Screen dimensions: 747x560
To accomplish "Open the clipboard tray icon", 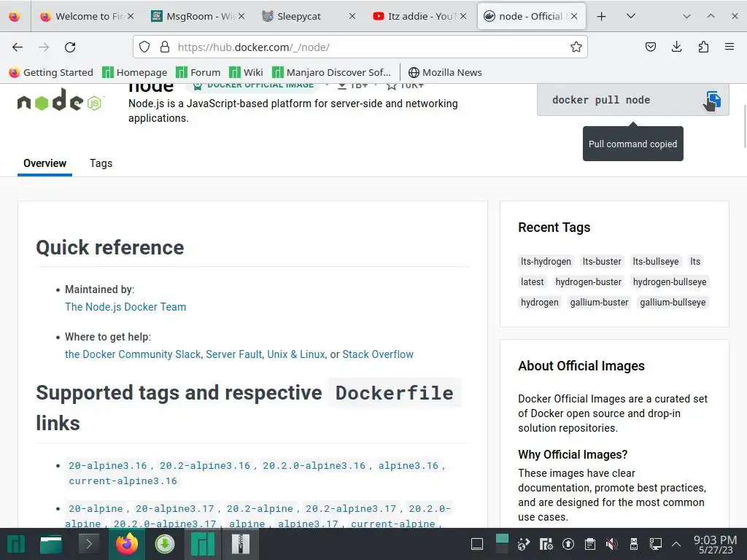I will coord(589,544).
